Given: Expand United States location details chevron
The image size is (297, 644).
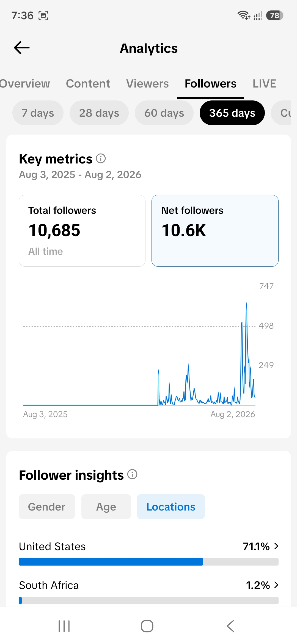Looking at the screenshot, I should click(x=276, y=546).
